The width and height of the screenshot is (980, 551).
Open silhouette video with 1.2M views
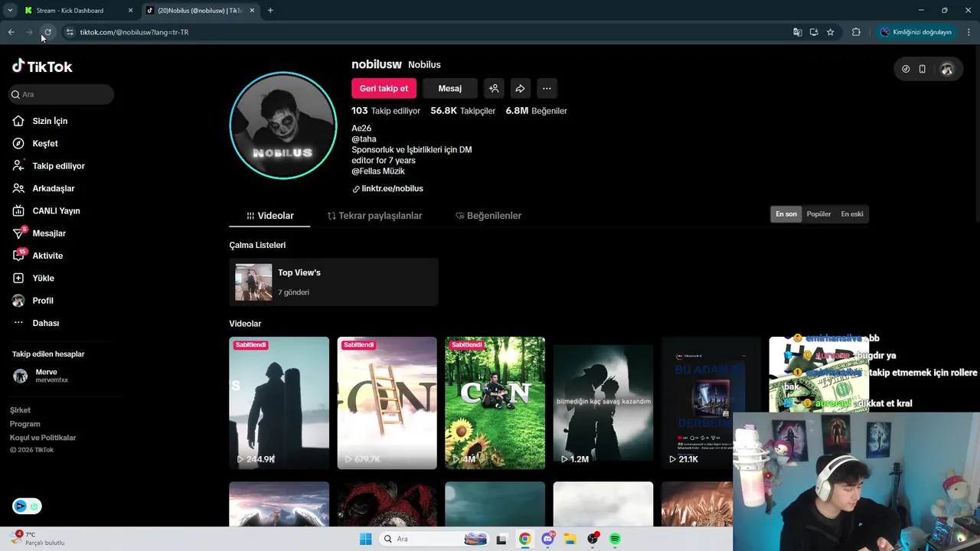pos(603,403)
